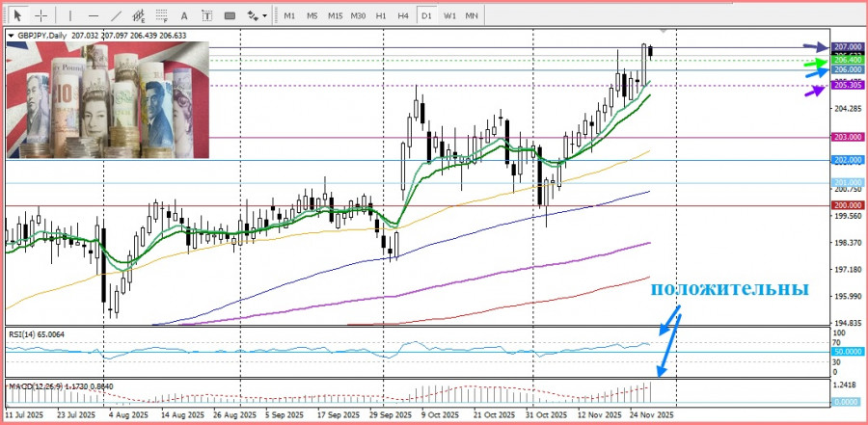The width and height of the screenshot is (868, 425).
Task: Select the text label tool
Action: (207, 15)
